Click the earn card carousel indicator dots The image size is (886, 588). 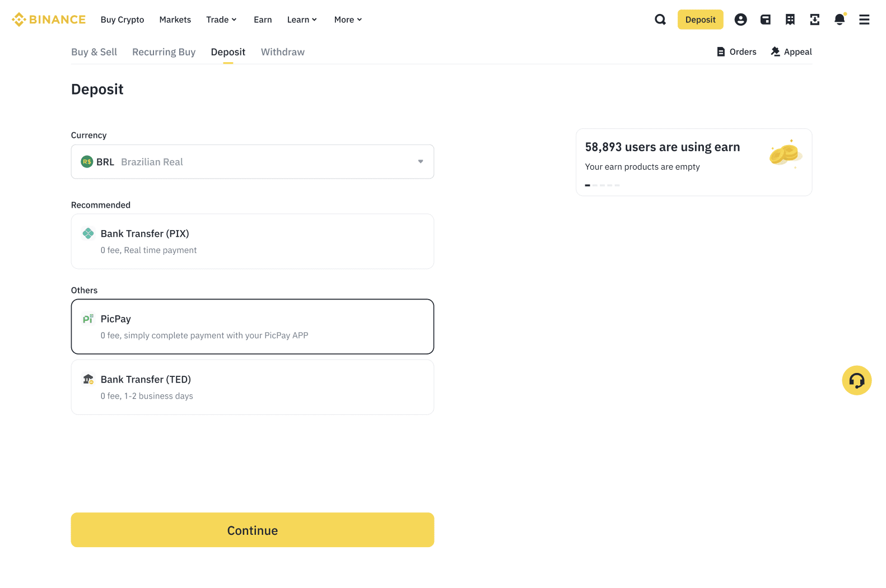pos(602,185)
